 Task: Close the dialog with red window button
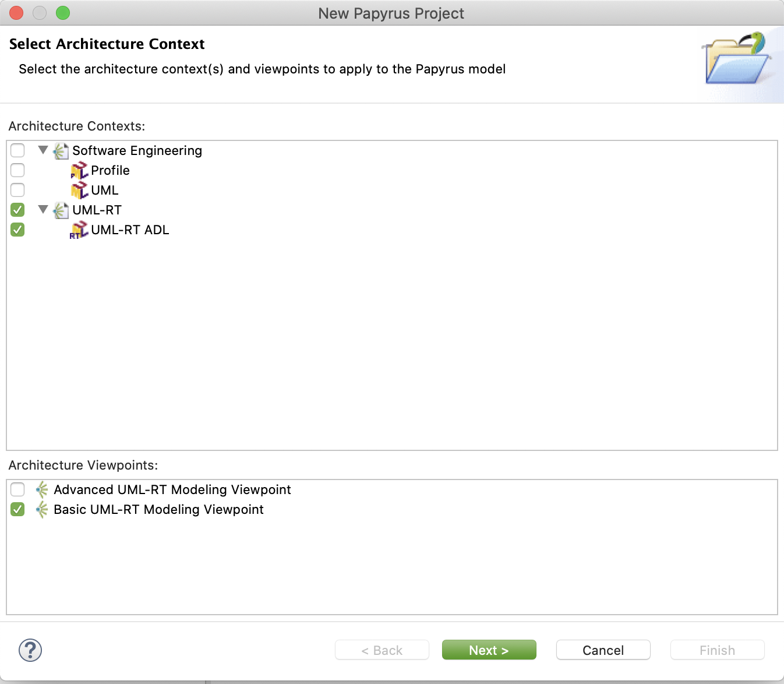(16, 13)
